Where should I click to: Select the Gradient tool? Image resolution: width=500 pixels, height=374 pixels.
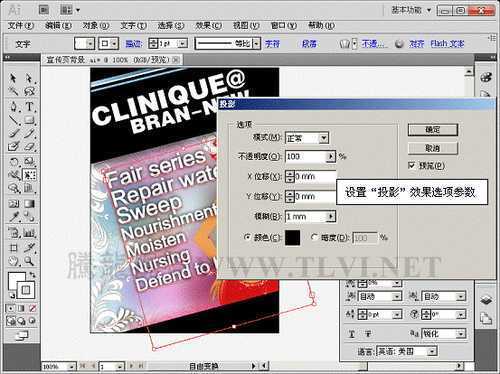(x=29, y=203)
